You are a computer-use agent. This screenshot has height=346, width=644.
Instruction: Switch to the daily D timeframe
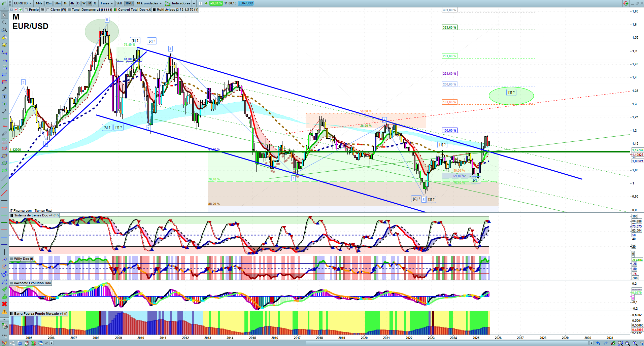click(x=78, y=3)
